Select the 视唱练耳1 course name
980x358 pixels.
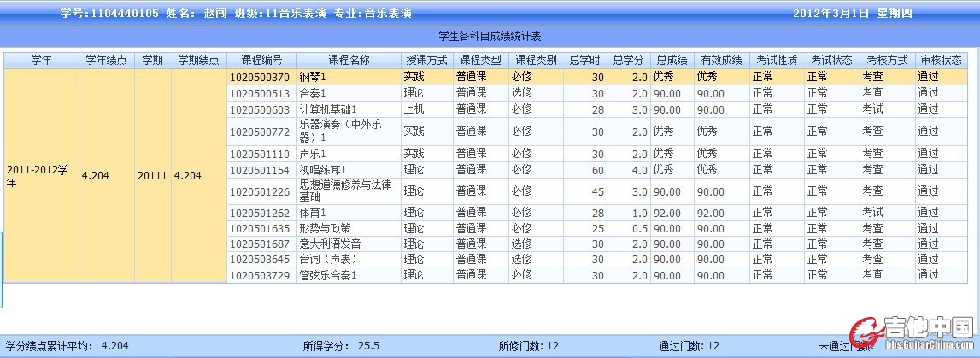coord(323,170)
